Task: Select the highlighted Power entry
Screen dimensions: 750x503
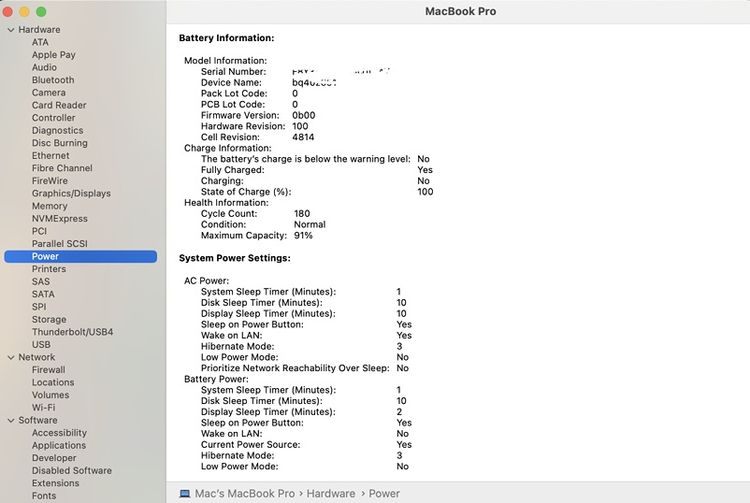Action: (80, 256)
